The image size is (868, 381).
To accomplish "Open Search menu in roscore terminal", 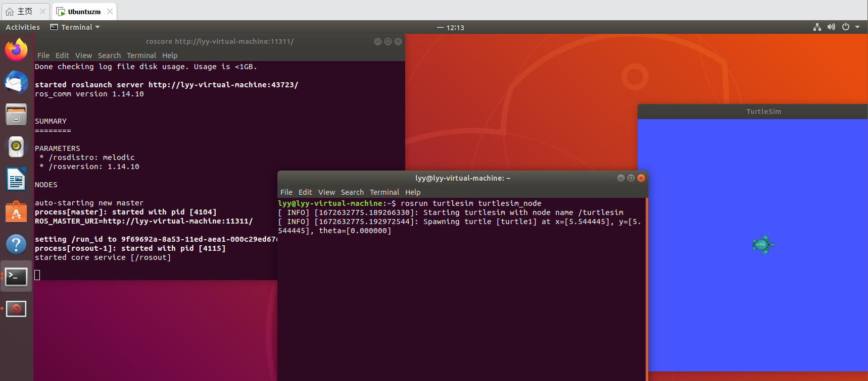I will point(109,56).
